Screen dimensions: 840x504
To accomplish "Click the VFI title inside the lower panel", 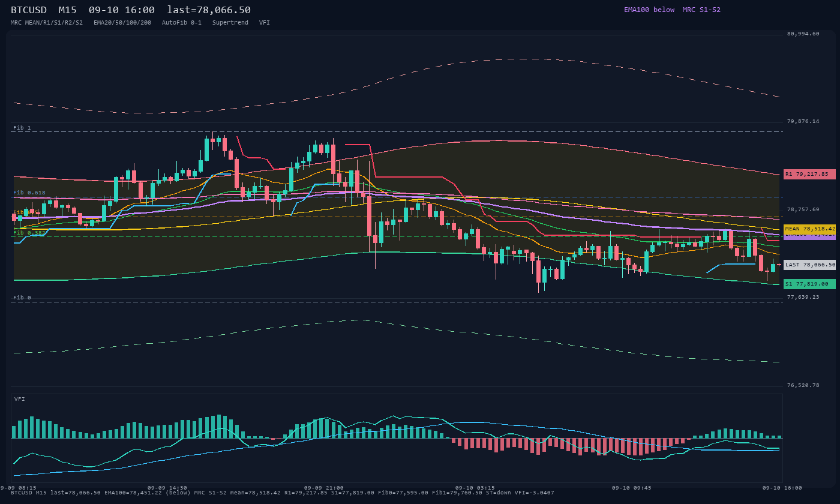I will pyautogui.click(x=20, y=399).
